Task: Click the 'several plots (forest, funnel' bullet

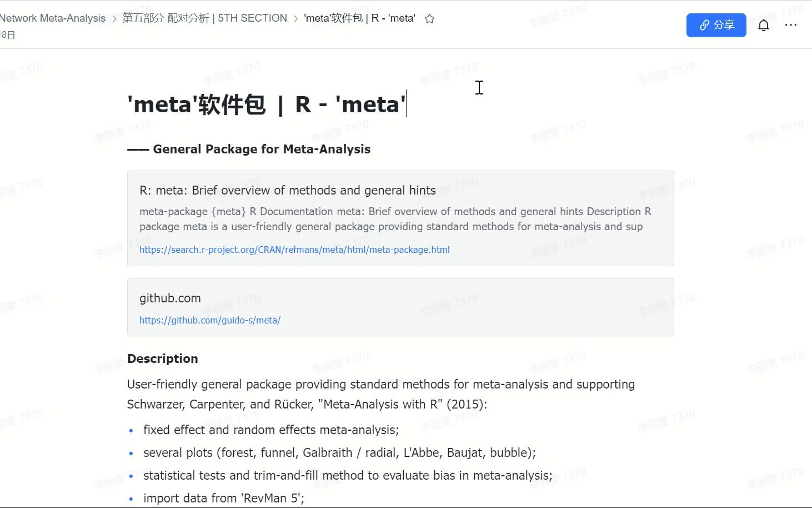Action: pos(339,452)
